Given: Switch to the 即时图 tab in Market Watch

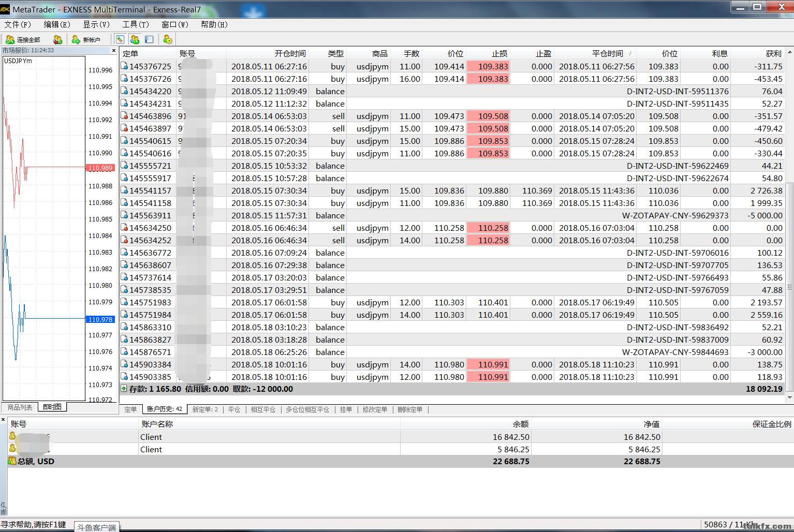Looking at the screenshot, I should (52, 407).
